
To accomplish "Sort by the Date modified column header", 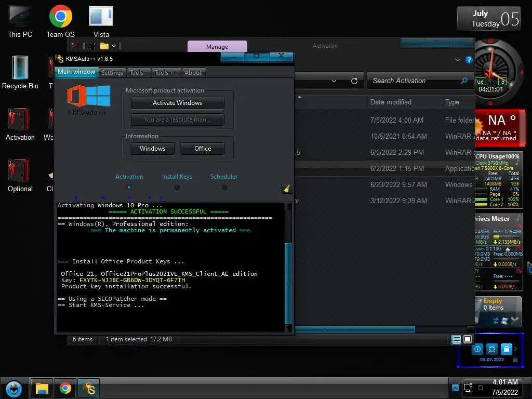I will pos(404,102).
